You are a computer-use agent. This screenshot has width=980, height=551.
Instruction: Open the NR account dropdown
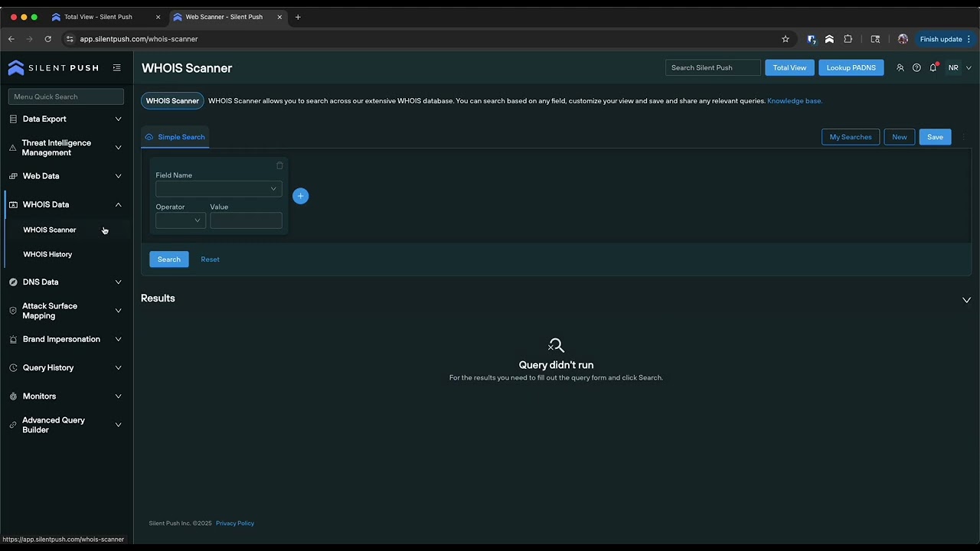click(959, 67)
